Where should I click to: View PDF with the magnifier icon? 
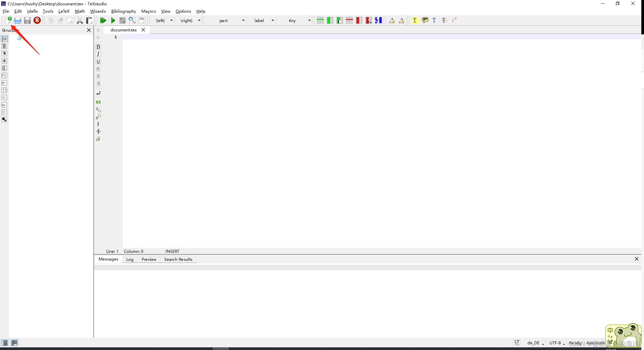point(132,20)
